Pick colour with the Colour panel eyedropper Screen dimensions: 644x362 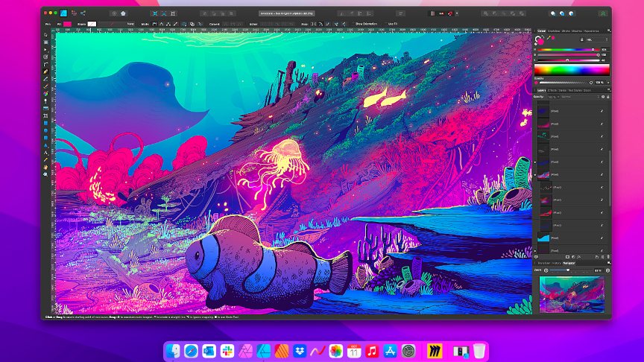(x=549, y=38)
